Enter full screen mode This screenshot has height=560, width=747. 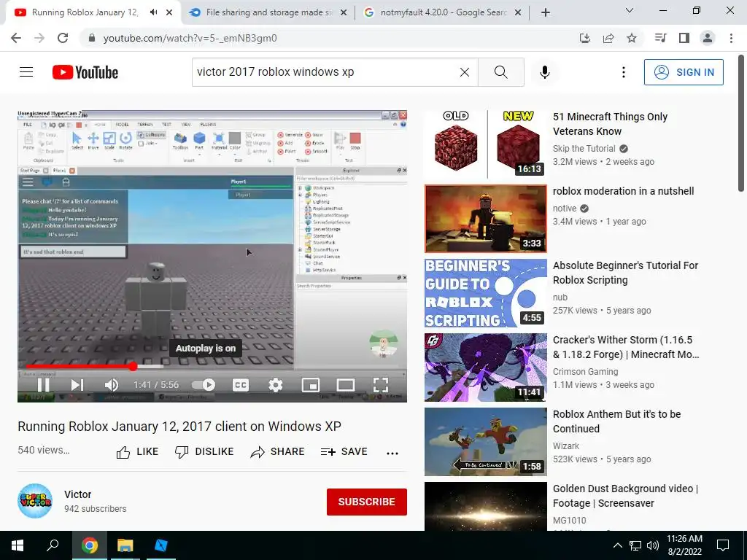381,385
